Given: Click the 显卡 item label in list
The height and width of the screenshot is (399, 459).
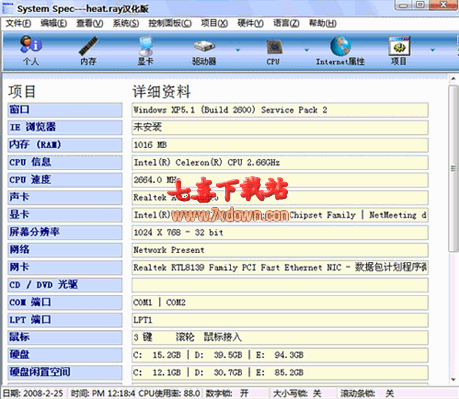Looking at the screenshot, I should pos(65,215).
